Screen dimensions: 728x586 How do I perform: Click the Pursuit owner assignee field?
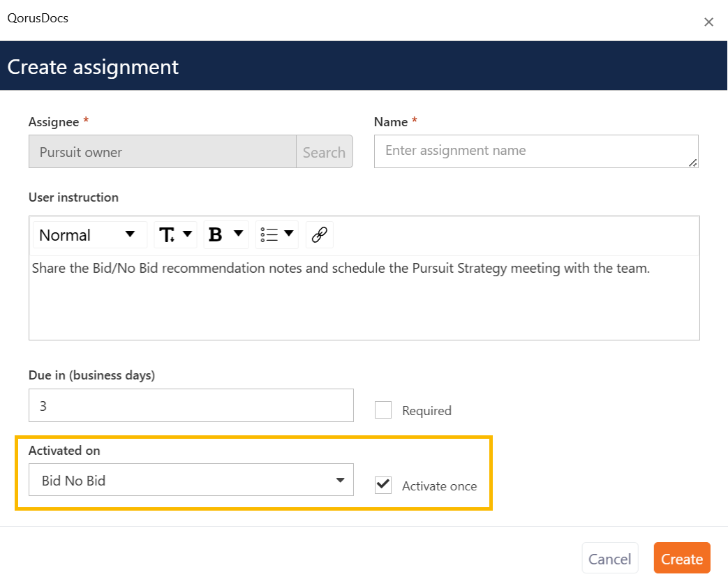(x=163, y=151)
